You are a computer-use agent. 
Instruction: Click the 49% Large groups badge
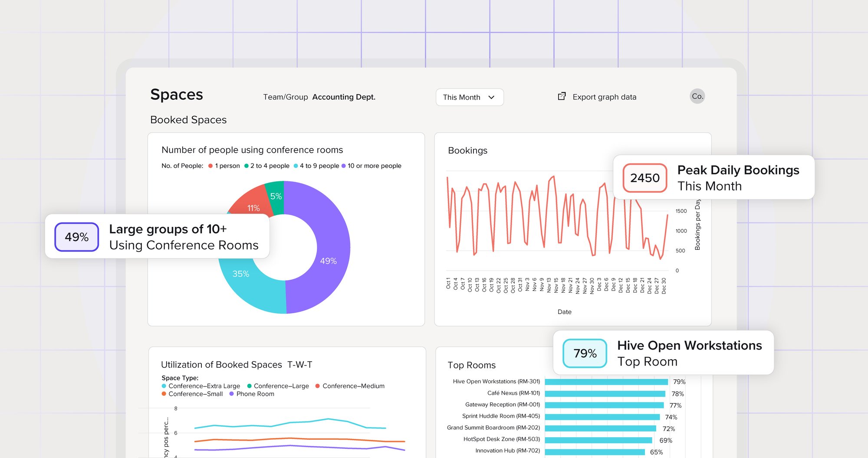[x=77, y=237]
